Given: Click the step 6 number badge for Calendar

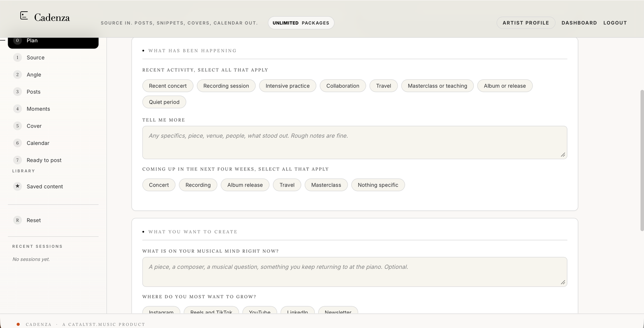Looking at the screenshot, I should [x=17, y=143].
